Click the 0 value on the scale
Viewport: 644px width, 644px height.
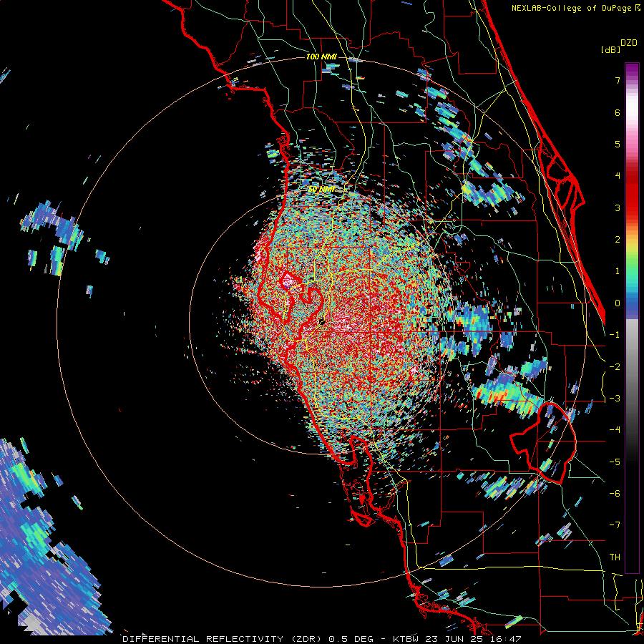(x=618, y=303)
